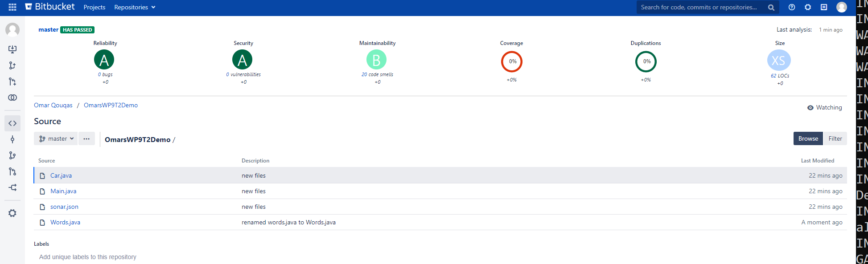
Task: Toggle the Watching eye button
Action: coord(825,108)
